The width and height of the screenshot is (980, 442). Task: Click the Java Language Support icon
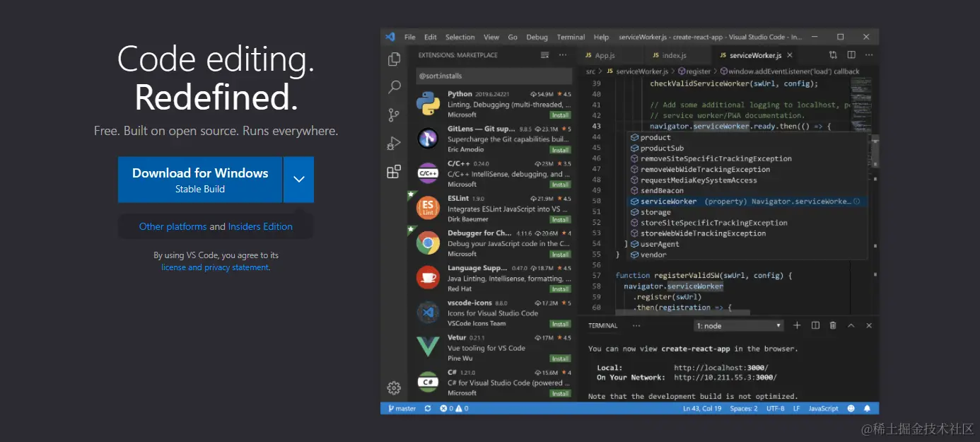click(428, 278)
